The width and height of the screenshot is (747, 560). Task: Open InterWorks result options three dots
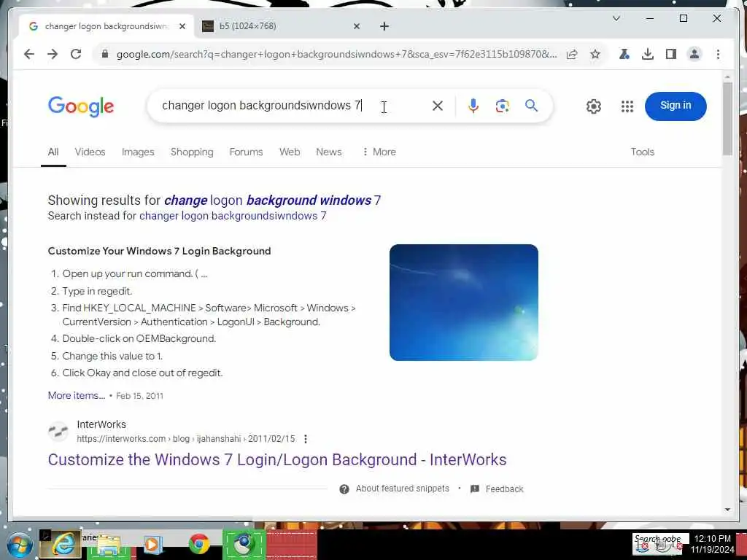[306, 439]
